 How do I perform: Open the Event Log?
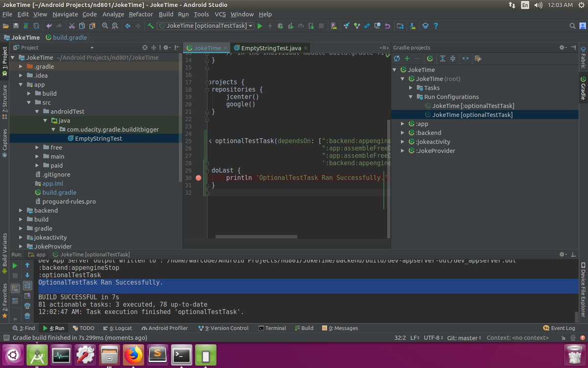click(x=559, y=328)
